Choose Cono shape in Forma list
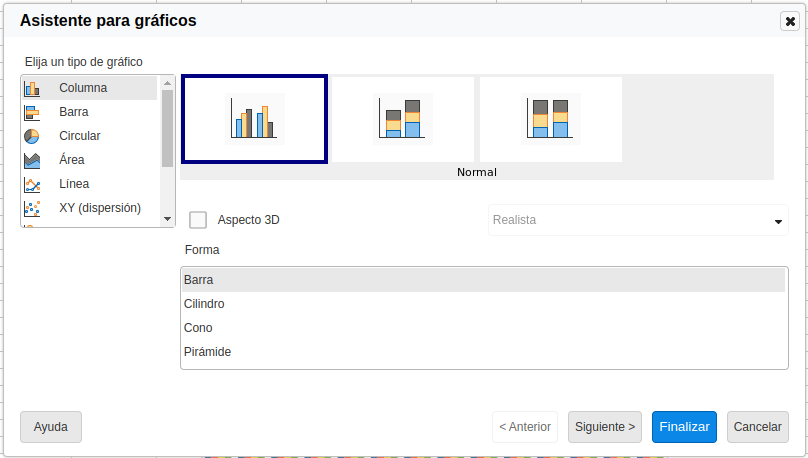The height and width of the screenshot is (458, 808). point(198,328)
